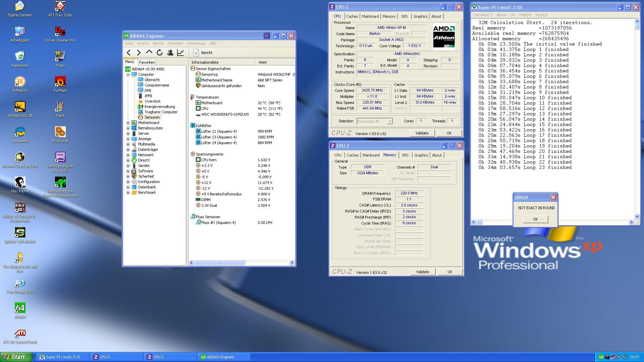The height and width of the screenshot is (362, 644).
Task: Open ATI Tray Tools desktop icon
Action: click(60, 9)
